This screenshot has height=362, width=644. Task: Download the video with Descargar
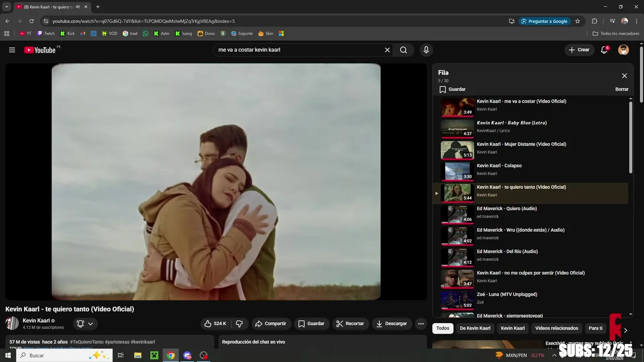[x=392, y=324]
